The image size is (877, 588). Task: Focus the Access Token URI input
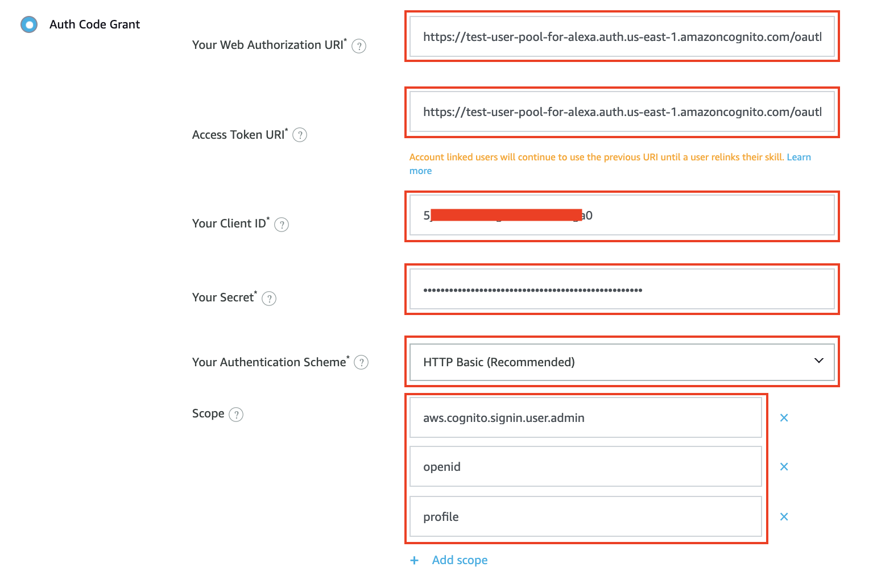tap(622, 112)
